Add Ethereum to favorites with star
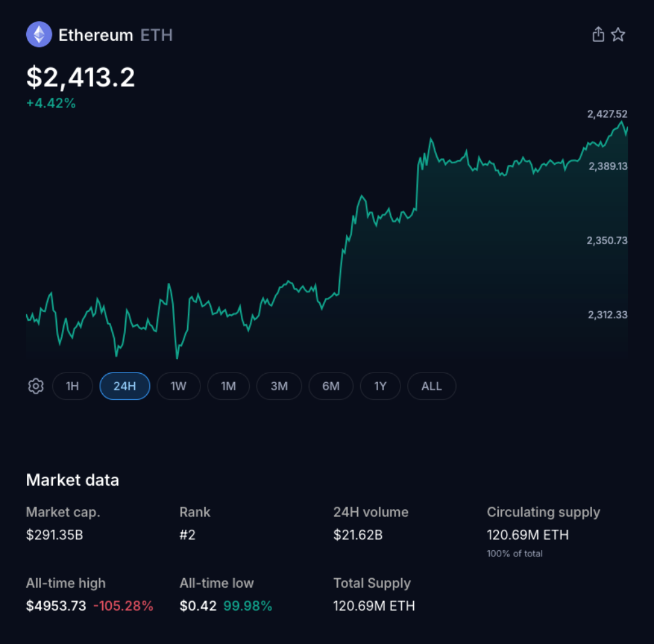 click(618, 34)
